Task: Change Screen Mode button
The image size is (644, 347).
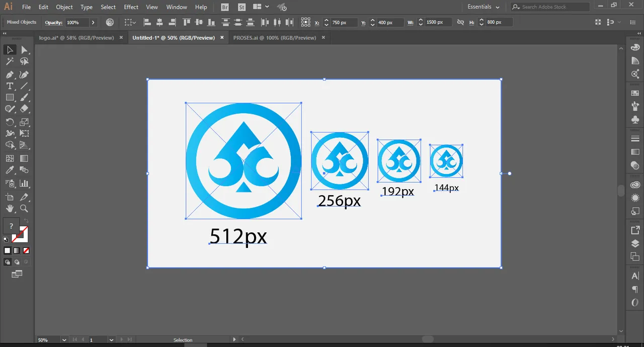Action: tap(17, 274)
